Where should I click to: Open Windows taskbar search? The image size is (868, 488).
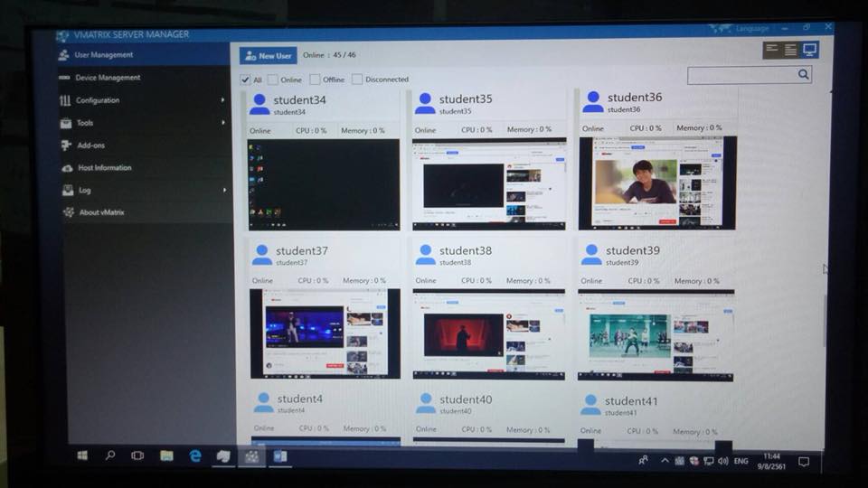coord(110,455)
